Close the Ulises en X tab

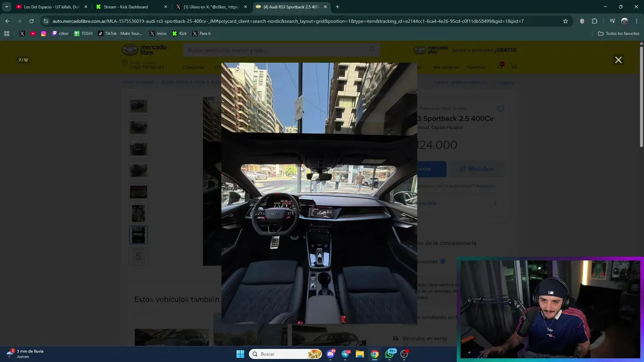[x=246, y=7]
